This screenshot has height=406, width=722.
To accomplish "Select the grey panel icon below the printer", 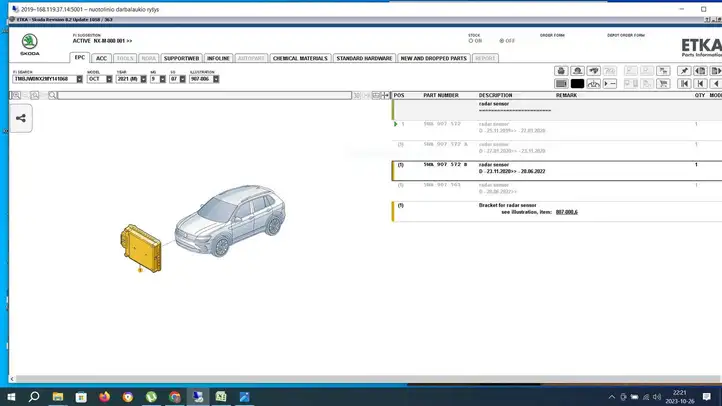I will [561, 84].
